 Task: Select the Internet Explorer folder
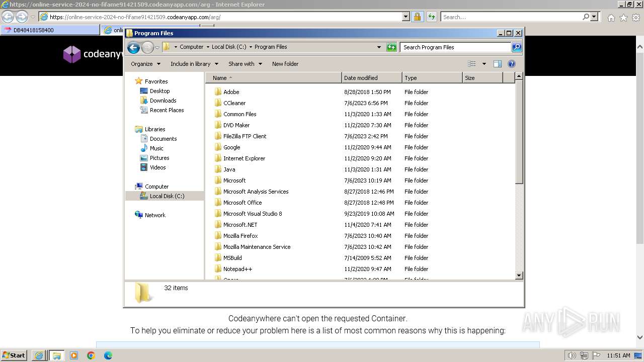tap(244, 158)
